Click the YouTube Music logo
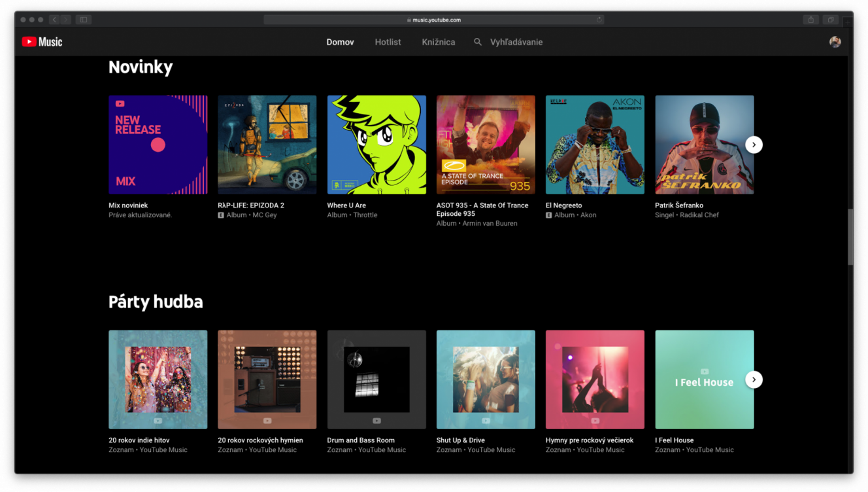 42,42
